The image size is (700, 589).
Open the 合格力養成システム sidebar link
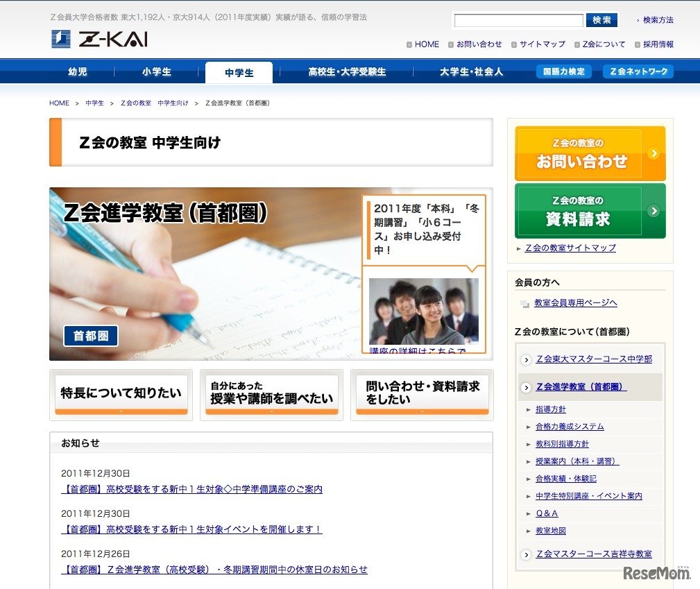coord(570,427)
